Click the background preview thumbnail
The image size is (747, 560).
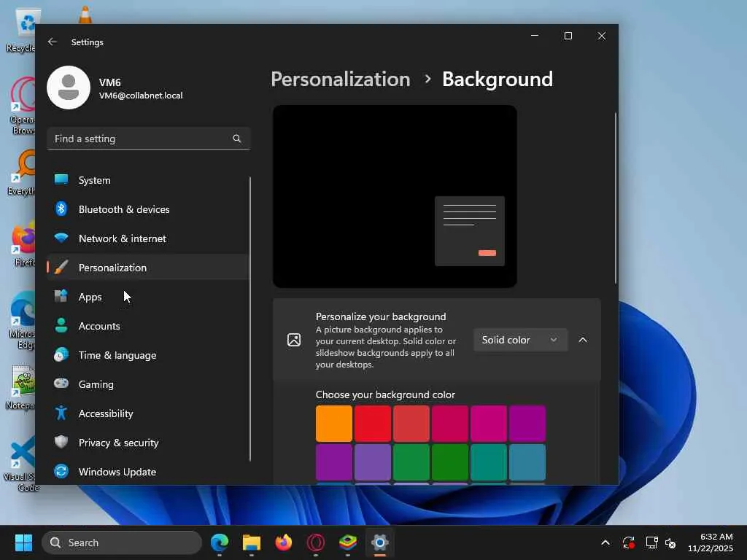pyautogui.click(x=395, y=196)
